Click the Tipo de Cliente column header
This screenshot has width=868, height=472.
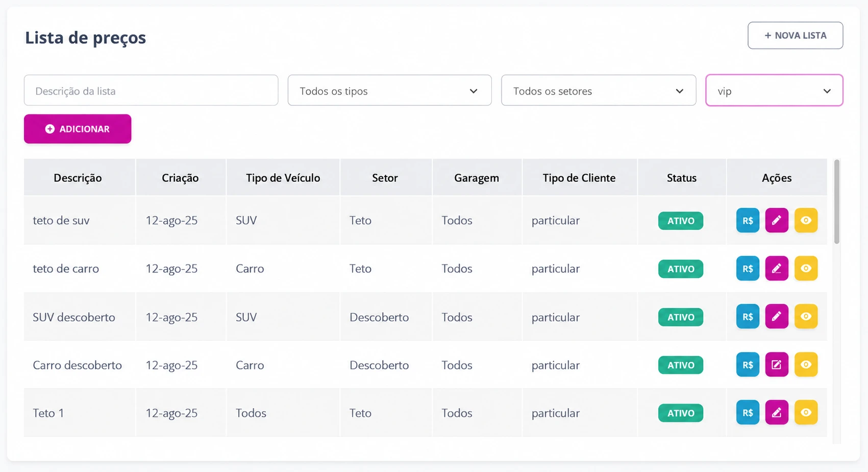point(580,177)
